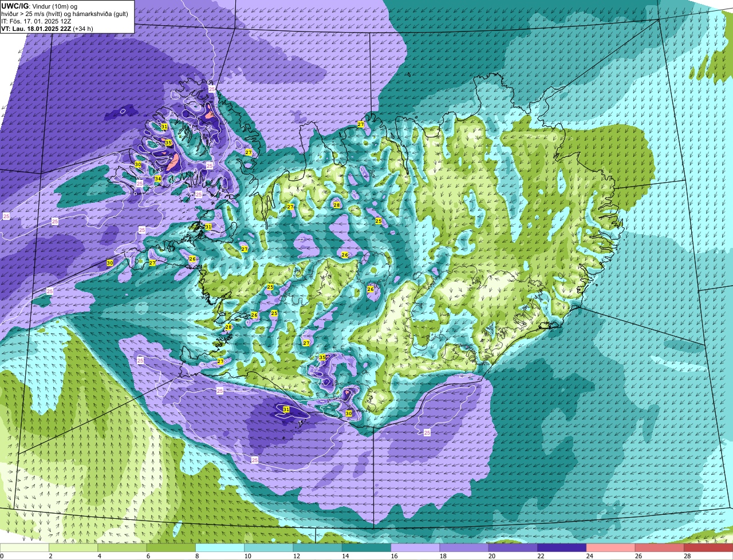Click the 24–26 m/s pink legend swatch

pos(611,547)
